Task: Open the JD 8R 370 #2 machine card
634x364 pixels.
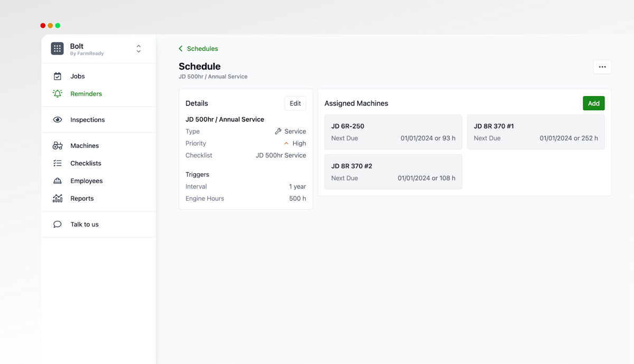Action: coord(393,172)
